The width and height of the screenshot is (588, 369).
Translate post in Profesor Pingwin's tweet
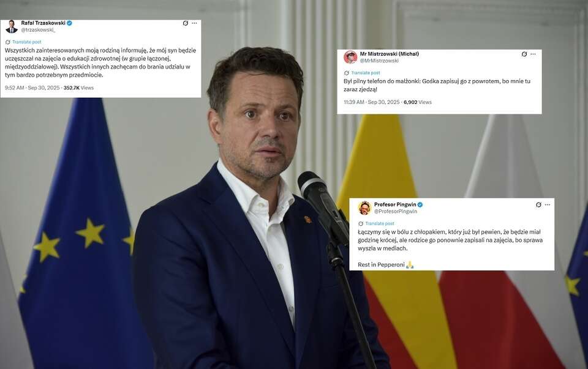pos(380,223)
